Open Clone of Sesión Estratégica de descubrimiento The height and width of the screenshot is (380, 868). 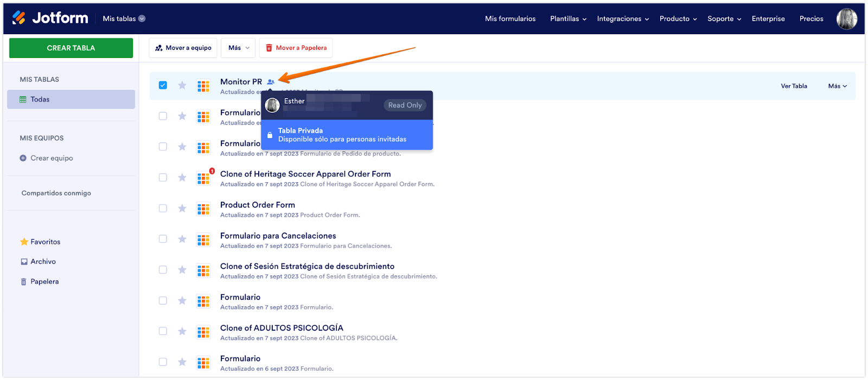[307, 266]
